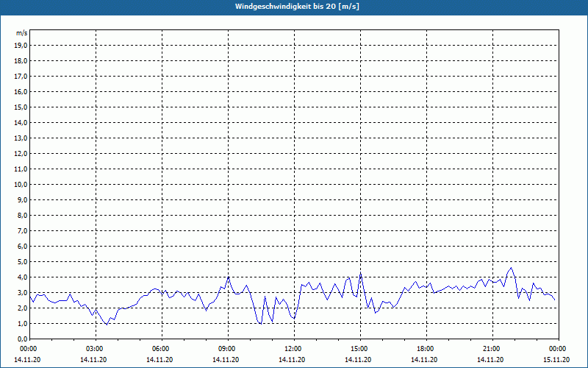Viewport: 588px width, 368px height.
Task: Click the m/s unit label above the y-axis
Action: tap(22, 34)
